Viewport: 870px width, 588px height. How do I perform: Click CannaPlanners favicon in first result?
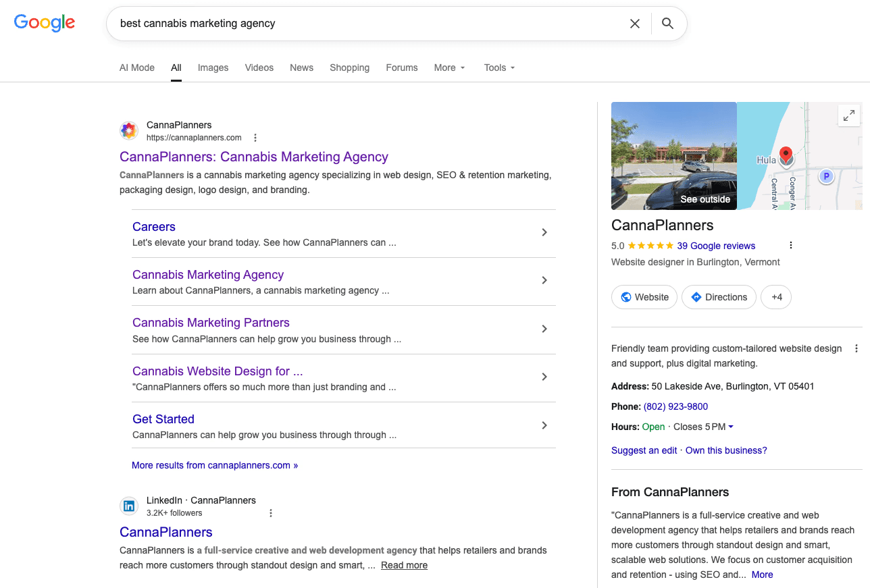click(x=128, y=131)
